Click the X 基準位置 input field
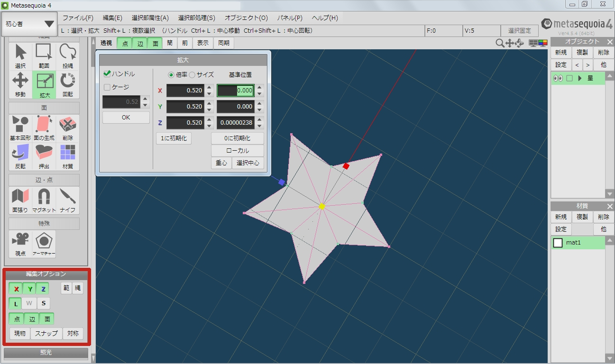Image resolution: width=615 pixels, height=364 pixels. [235, 91]
